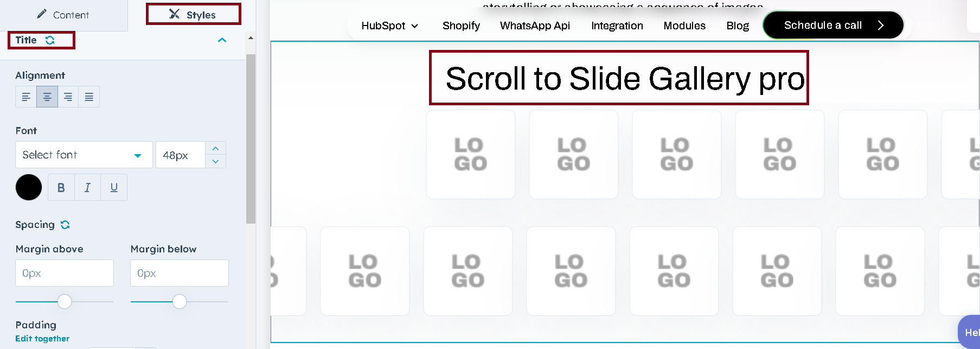Select center alignment for the title
Viewport: 980px width, 349px height.
(47, 97)
